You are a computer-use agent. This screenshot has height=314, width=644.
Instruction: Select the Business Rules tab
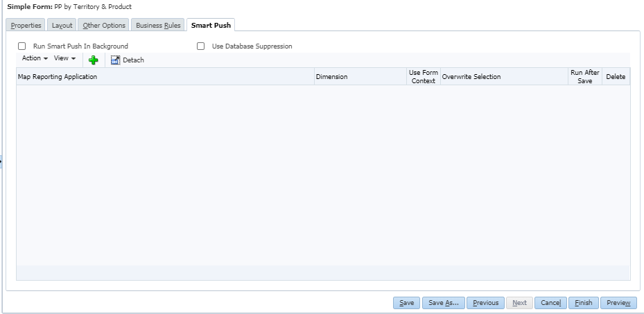[x=158, y=26]
